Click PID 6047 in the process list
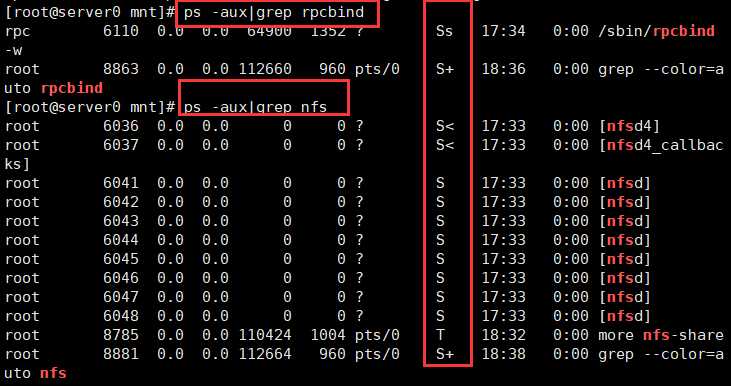The width and height of the screenshot is (731, 386). pyautogui.click(x=121, y=297)
